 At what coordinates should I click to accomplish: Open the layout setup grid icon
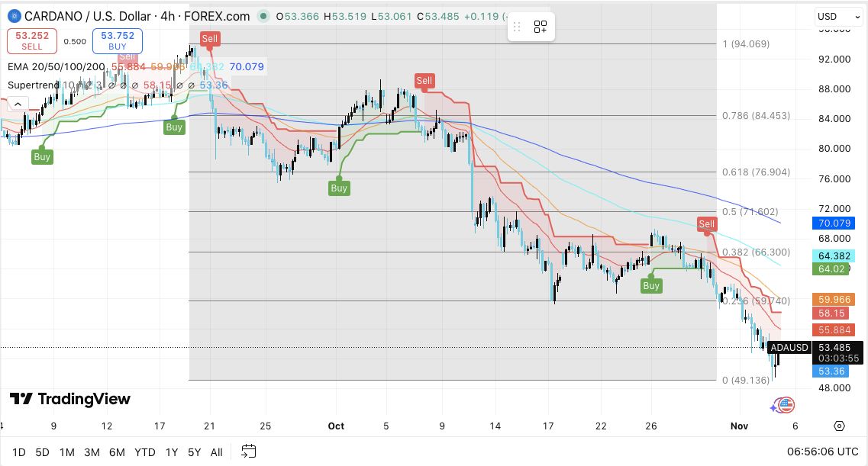[540, 27]
